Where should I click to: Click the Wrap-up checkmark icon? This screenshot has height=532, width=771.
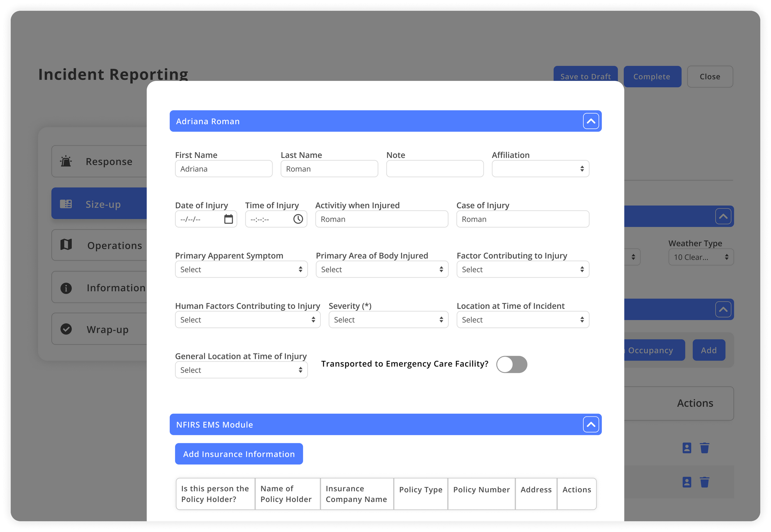coord(66,329)
